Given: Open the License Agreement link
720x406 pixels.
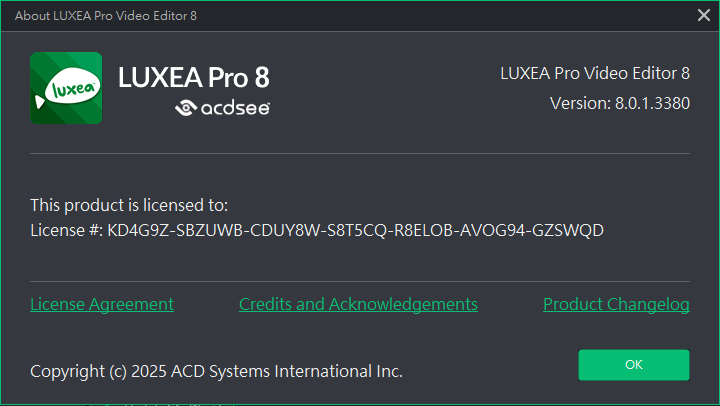Looking at the screenshot, I should [x=102, y=304].
